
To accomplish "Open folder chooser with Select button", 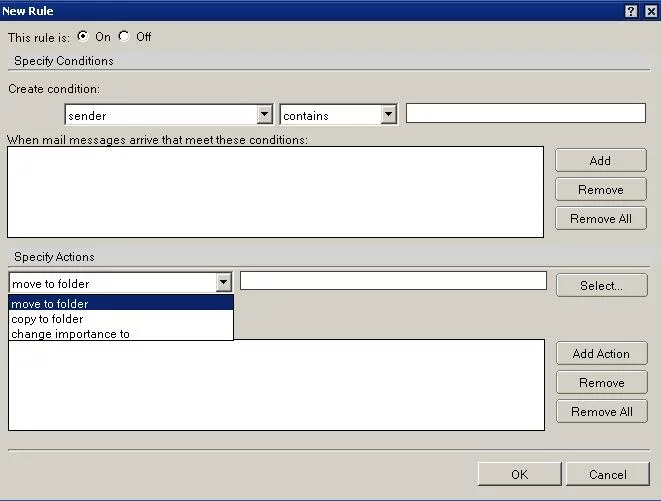I will tap(601, 286).
